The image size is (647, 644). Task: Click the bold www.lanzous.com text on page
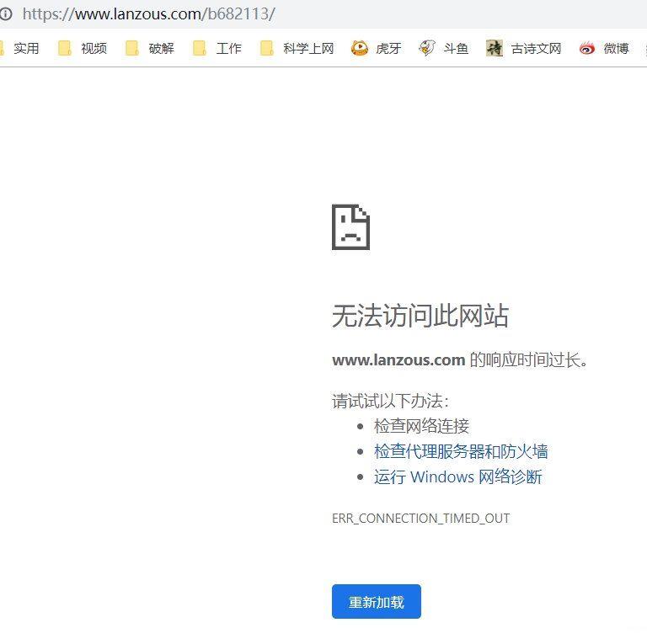click(398, 360)
